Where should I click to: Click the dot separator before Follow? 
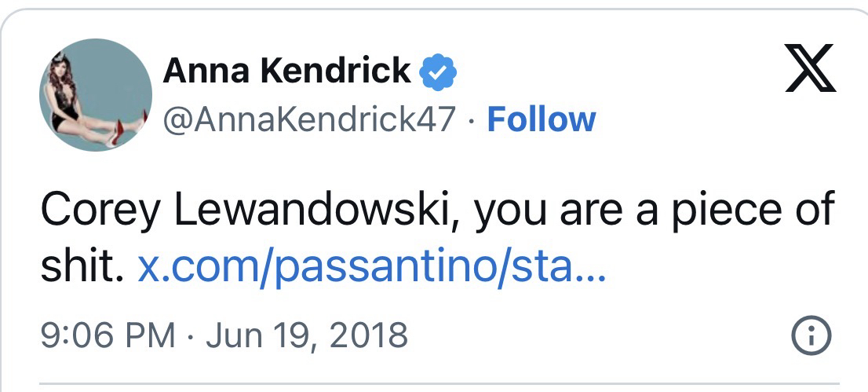[x=472, y=120]
